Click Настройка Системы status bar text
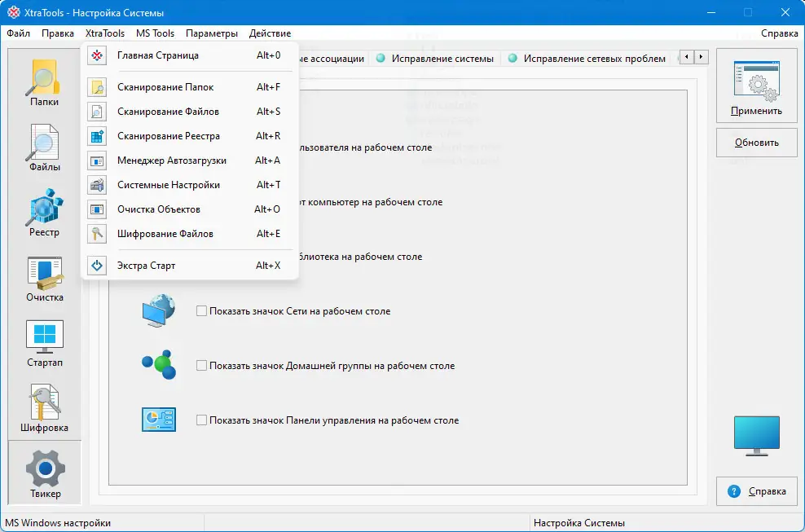 579,523
